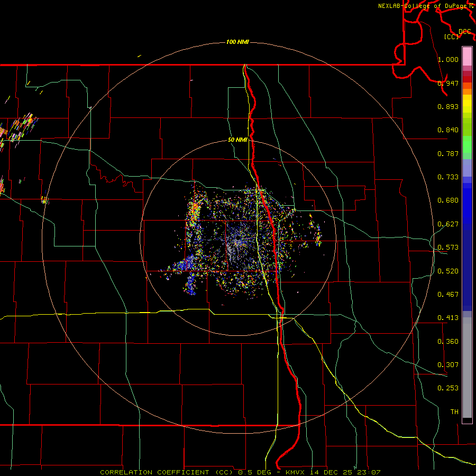Click the 0.467 legend value

point(448,295)
